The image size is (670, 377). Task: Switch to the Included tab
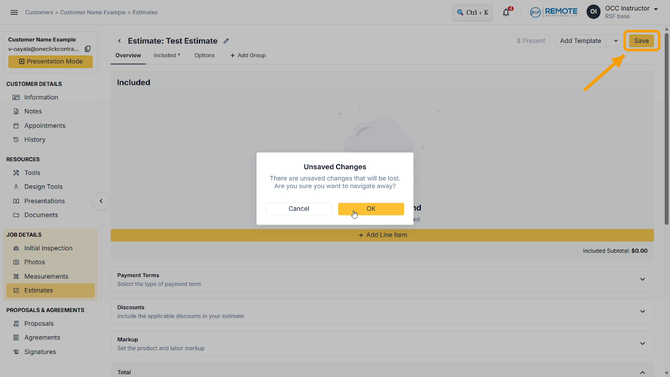pos(167,56)
